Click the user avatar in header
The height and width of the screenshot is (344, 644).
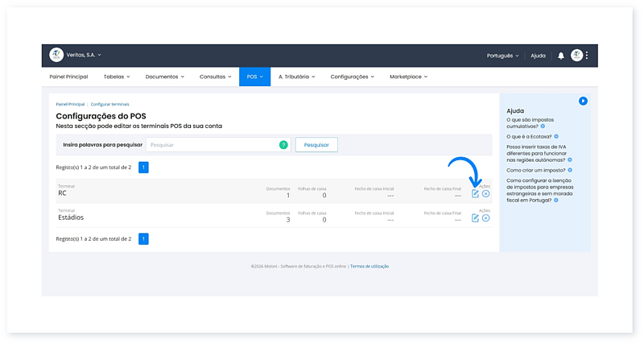(576, 56)
